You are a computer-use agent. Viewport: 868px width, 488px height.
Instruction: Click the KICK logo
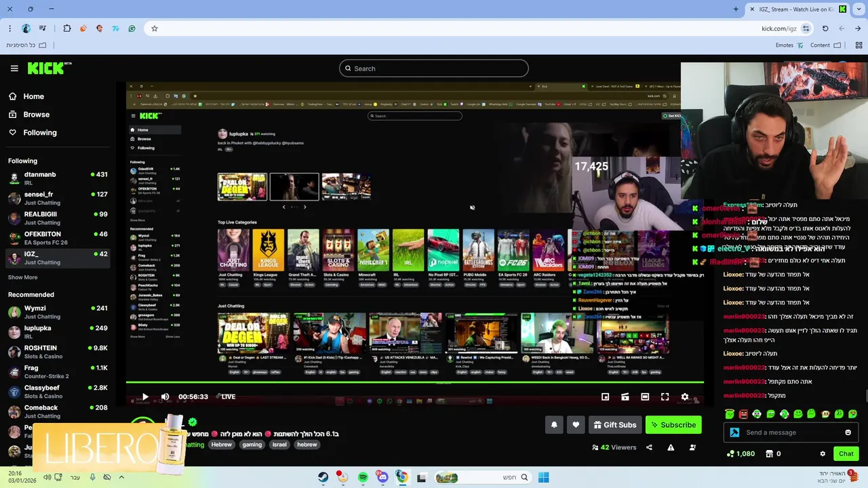[x=49, y=68]
